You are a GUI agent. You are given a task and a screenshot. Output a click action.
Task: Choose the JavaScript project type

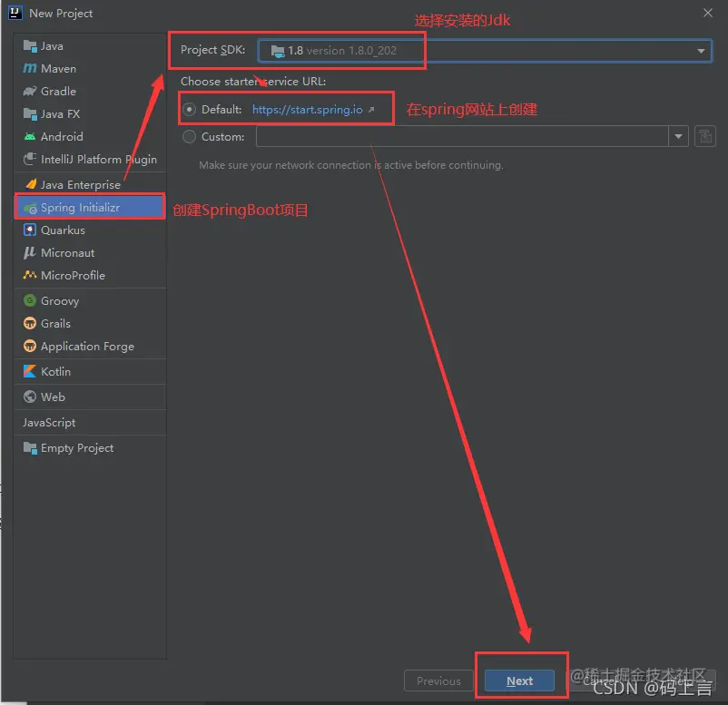pyautogui.click(x=49, y=422)
